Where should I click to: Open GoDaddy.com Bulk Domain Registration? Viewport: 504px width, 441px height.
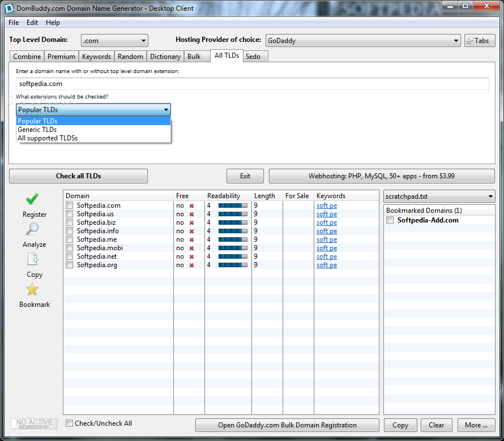coord(287,425)
